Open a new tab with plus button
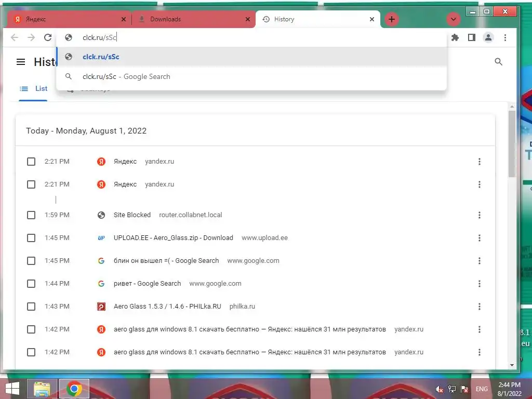The width and height of the screenshot is (532, 399). [392, 19]
